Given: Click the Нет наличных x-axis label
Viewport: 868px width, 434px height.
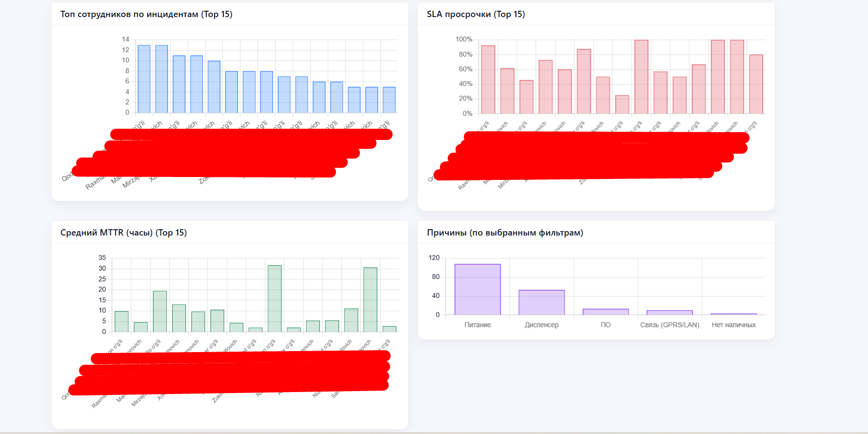Looking at the screenshot, I should (733, 325).
